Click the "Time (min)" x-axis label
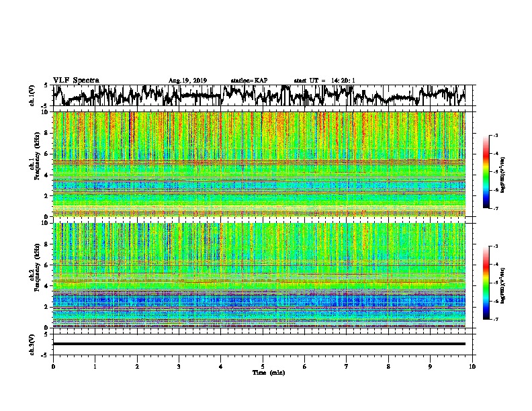This screenshot has height=411, width=532. 269,373
